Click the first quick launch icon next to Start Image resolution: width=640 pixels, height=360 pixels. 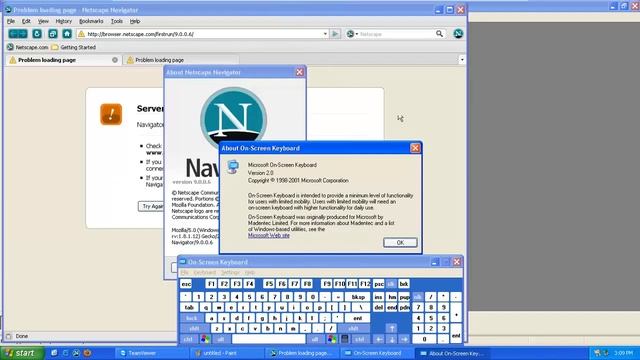coord(54,353)
